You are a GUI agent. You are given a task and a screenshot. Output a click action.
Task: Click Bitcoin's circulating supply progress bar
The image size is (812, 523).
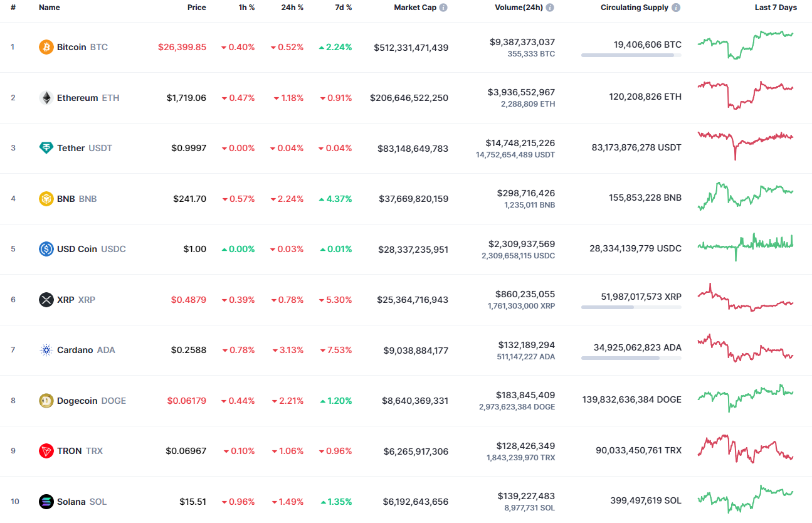631,55
